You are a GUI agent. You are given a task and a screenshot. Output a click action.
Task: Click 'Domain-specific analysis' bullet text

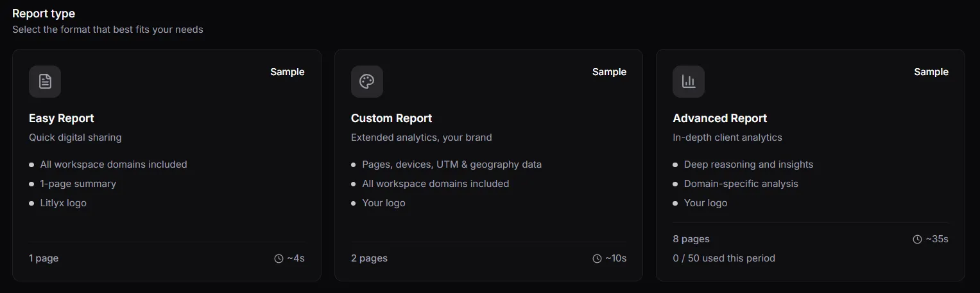[741, 184]
